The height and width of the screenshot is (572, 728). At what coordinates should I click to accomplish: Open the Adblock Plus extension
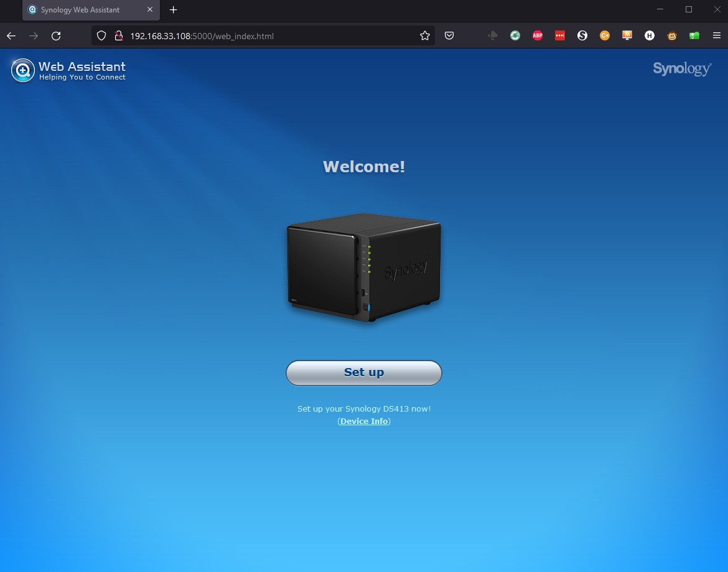coord(538,36)
